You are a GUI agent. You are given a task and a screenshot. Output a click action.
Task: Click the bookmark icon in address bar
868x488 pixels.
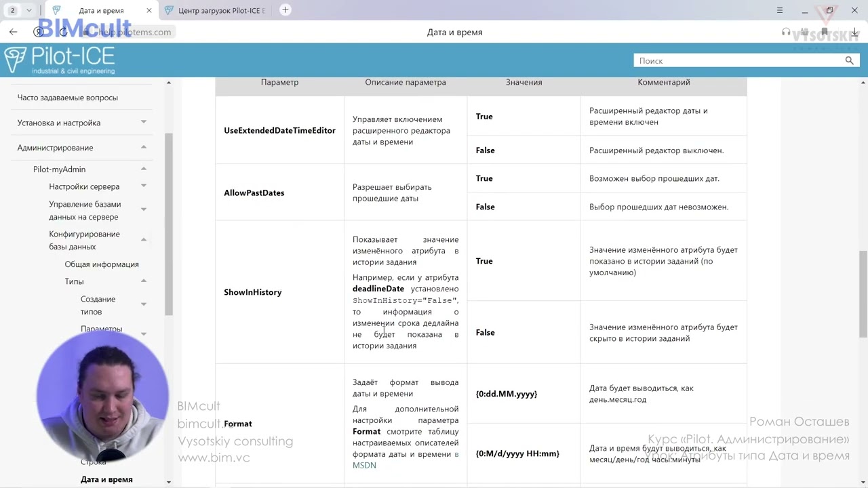(825, 32)
